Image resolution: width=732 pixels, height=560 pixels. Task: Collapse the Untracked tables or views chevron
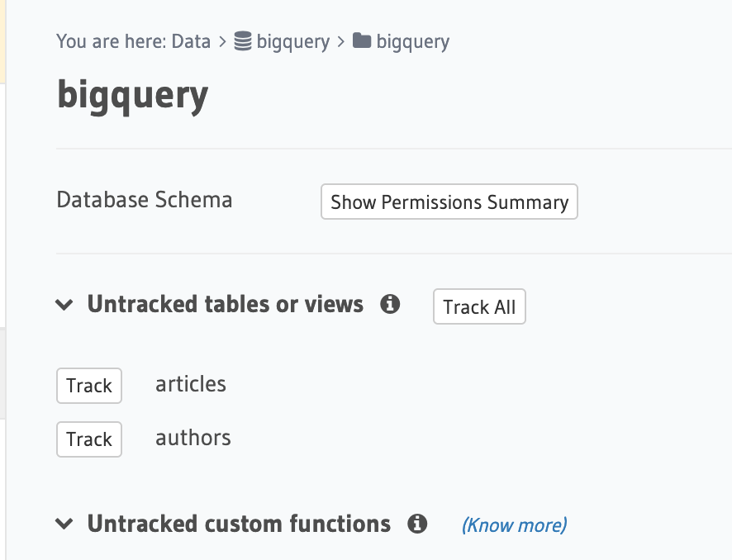(x=64, y=305)
